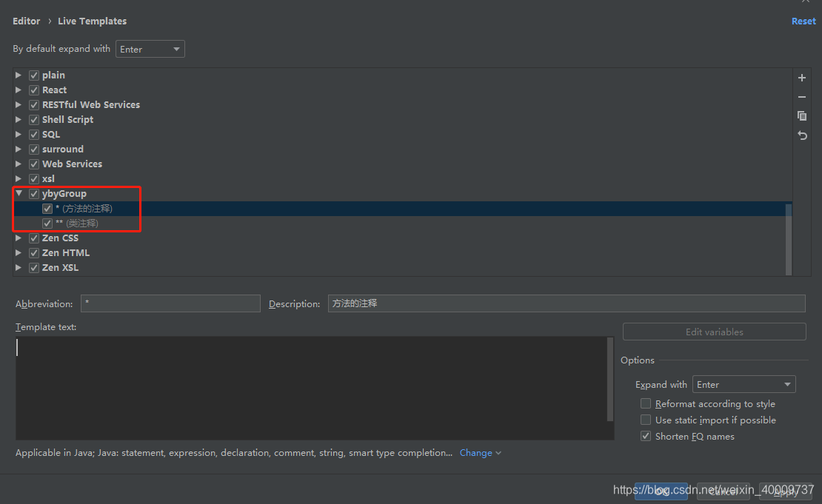Click the Edit variables button
The image size is (822, 504).
pos(714,332)
